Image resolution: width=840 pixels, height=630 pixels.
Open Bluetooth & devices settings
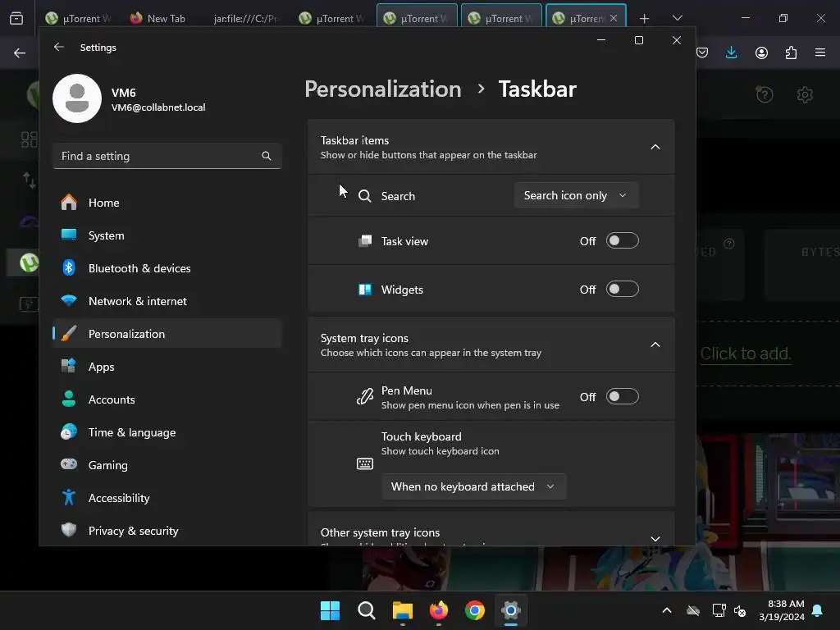pyautogui.click(x=167, y=268)
